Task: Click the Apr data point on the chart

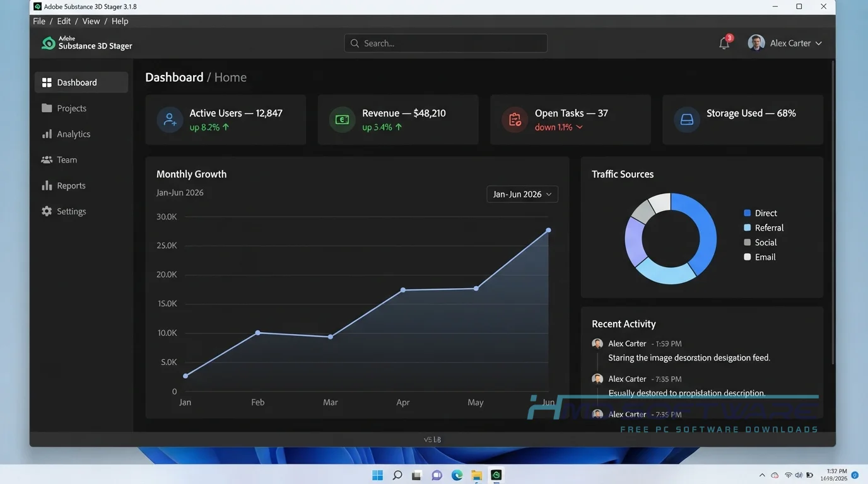Action: 403,290
